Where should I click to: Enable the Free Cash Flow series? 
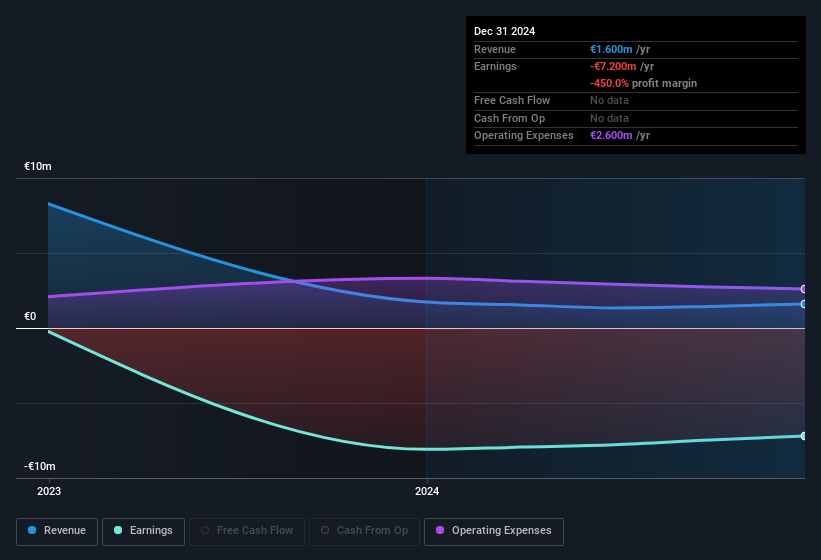pos(247,531)
